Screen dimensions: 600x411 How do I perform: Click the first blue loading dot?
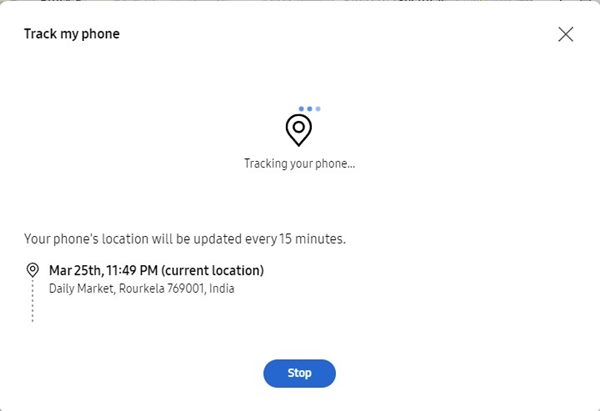301,109
